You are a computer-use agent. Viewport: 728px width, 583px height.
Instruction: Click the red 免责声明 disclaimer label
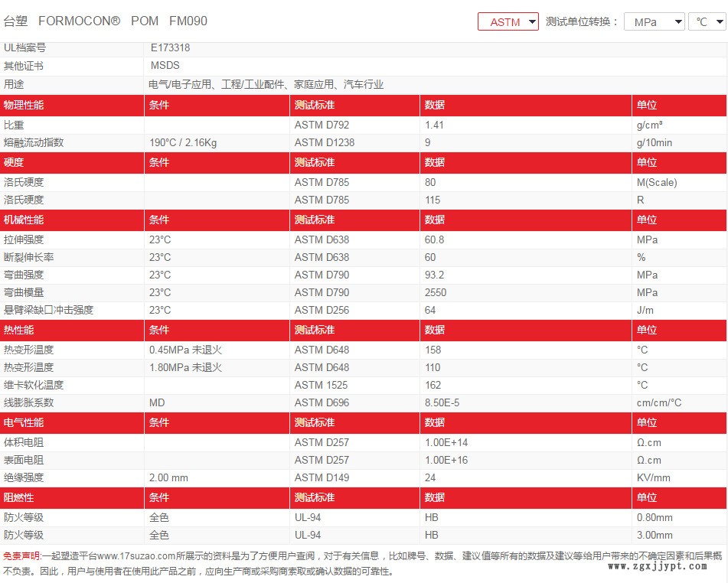click(x=22, y=556)
